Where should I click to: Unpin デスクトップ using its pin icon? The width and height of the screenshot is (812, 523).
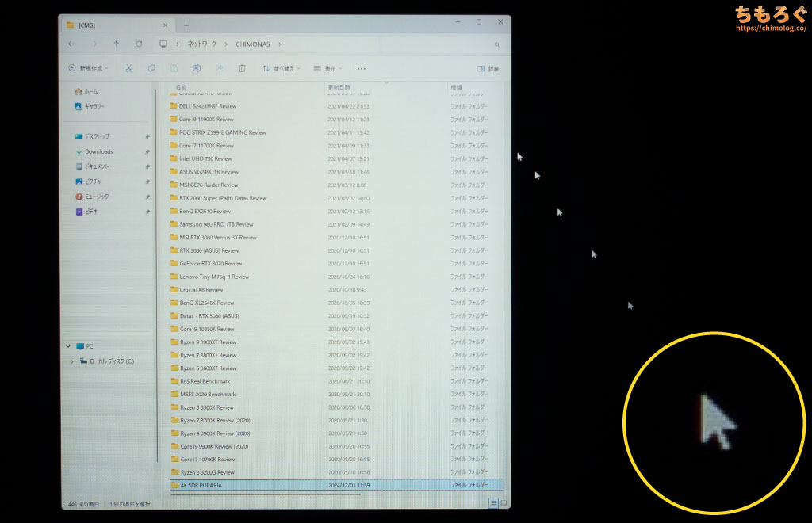tap(147, 136)
